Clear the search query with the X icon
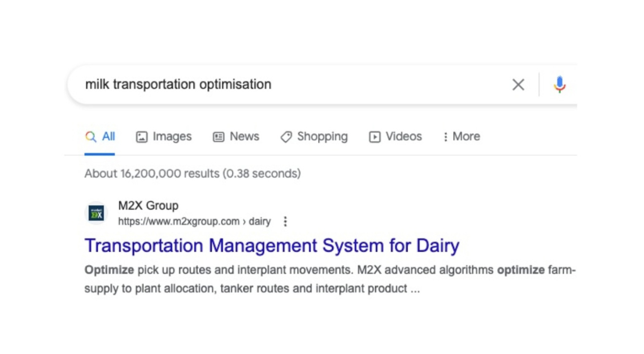The width and height of the screenshot is (644, 354). pyautogui.click(x=517, y=85)
